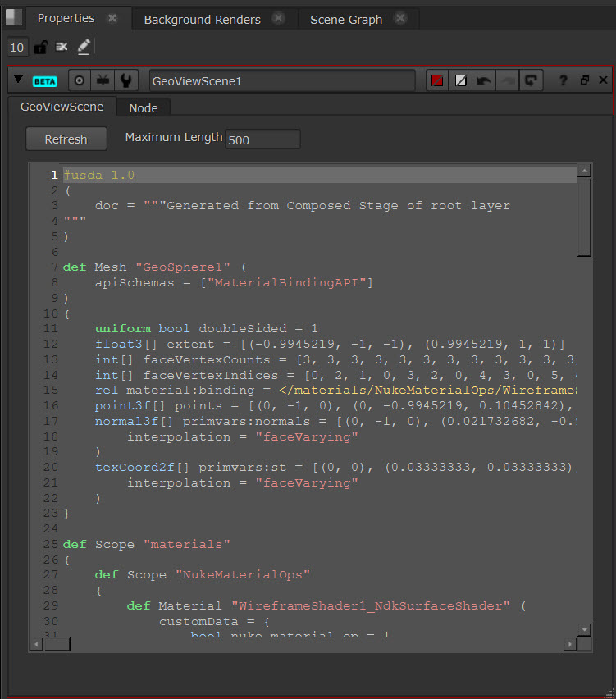Click the center node target icon

coord(80,81)
